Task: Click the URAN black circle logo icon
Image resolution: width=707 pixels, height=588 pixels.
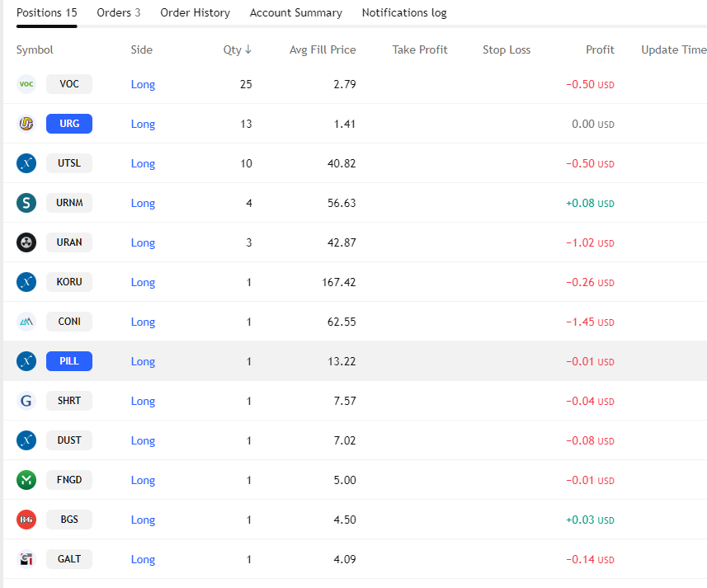Action: coord(26,242)
